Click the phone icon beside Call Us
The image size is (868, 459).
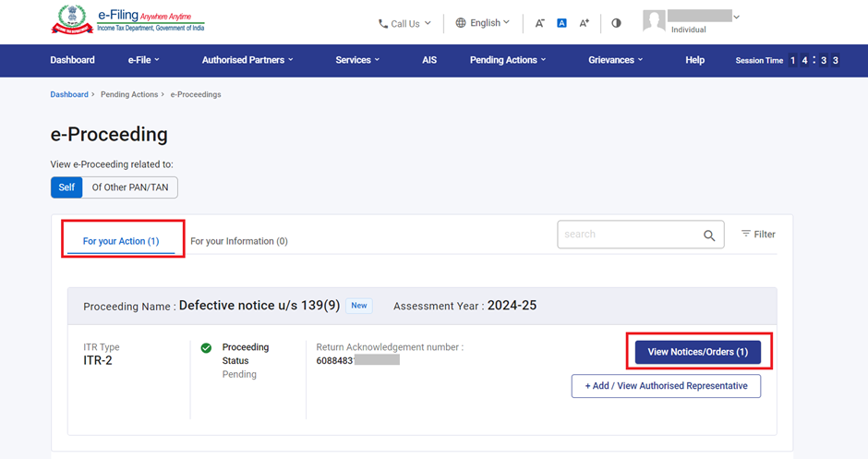pos(382,24)
